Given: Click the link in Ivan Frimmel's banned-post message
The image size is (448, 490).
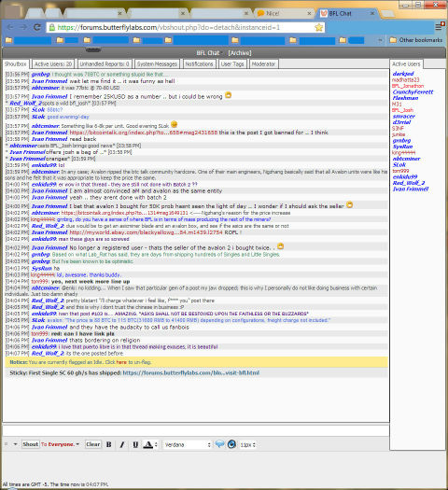Looking at the screenshot, I should point(144,133).
